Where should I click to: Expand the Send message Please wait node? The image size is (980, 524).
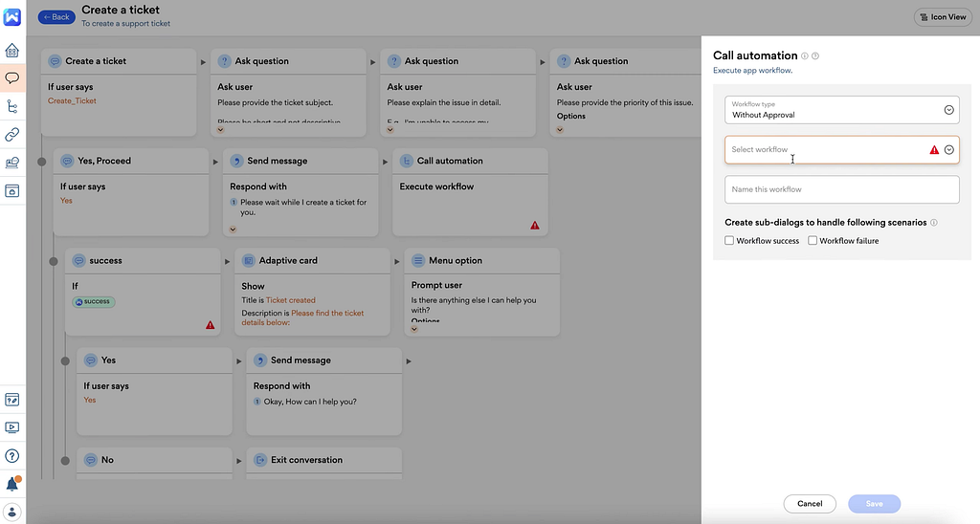[233, 229]
